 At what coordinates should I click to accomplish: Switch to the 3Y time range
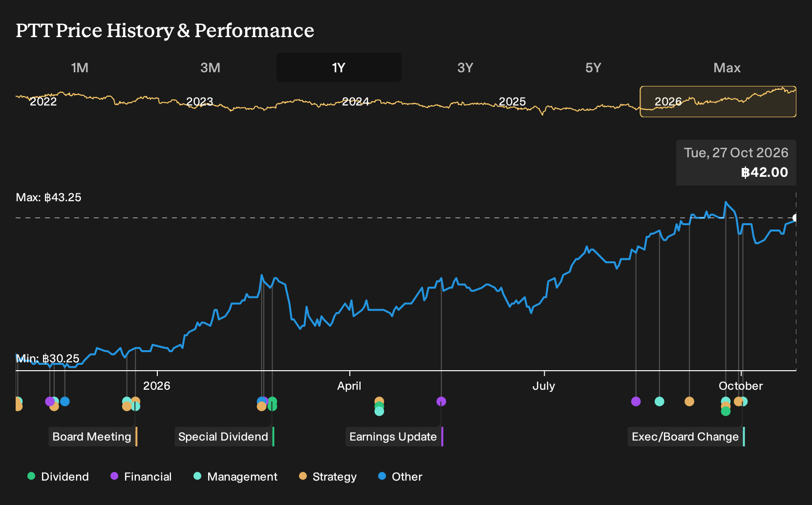click(465, 67)
